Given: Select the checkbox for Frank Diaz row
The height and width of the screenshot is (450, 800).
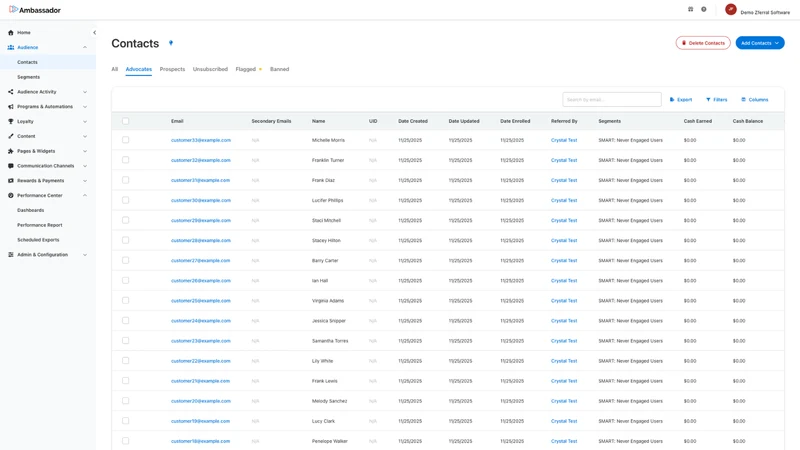Looking at the screenshot, I should pos(126,180).
